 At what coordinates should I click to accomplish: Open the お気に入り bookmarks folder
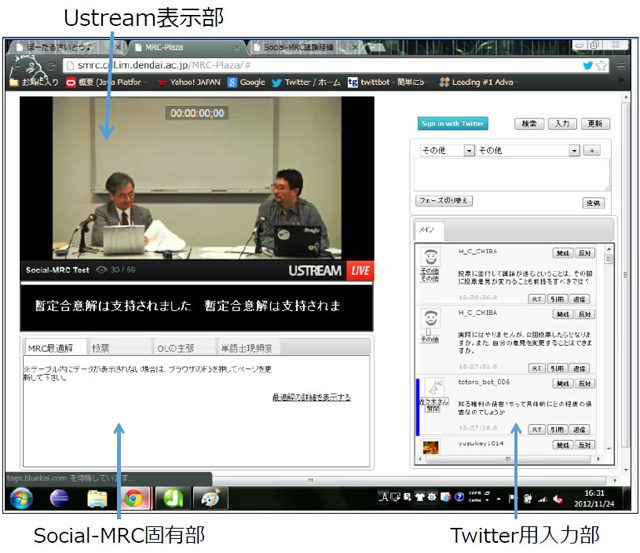click(34, 82)
